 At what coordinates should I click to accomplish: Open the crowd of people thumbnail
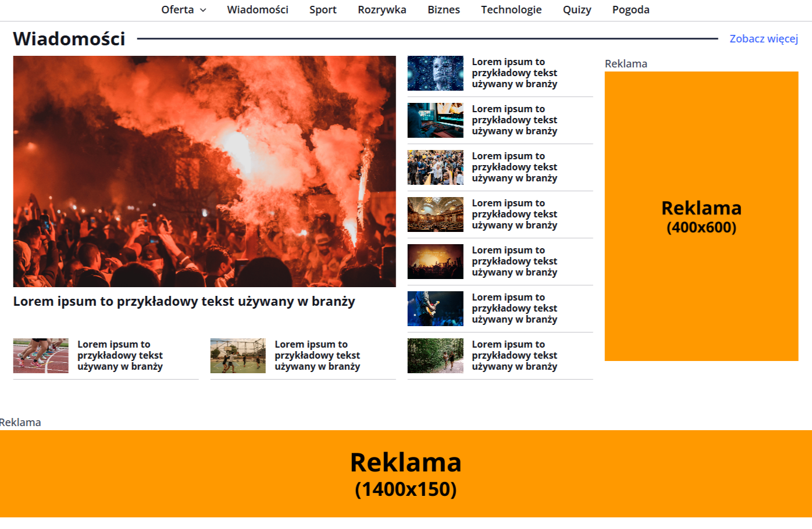point(435,167)
